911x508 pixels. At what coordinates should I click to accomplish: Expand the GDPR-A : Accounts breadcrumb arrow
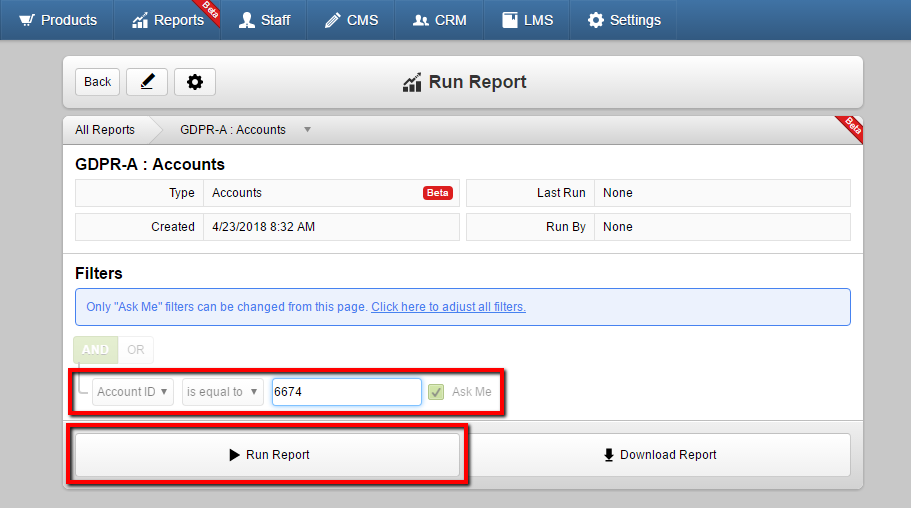[307, 130]
